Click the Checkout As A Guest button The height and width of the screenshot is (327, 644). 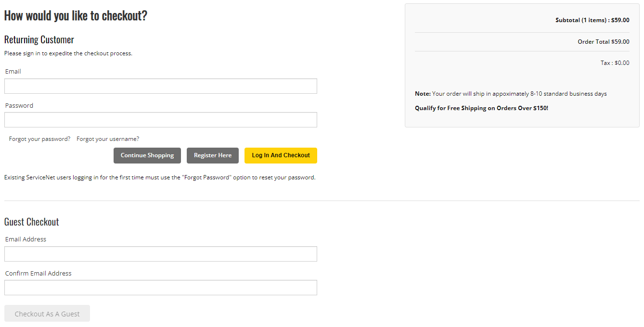[47, 313]
